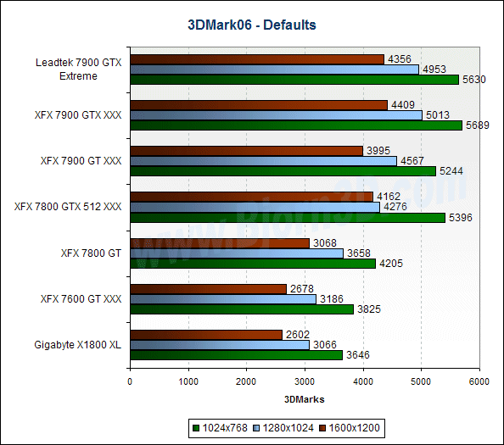
Task: Click the 5244 value label
Action: point(451,171)
